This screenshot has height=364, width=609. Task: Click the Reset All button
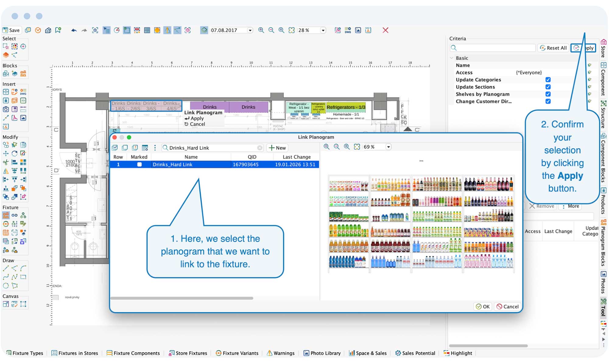pyautogui.click(x=553, y=48)
